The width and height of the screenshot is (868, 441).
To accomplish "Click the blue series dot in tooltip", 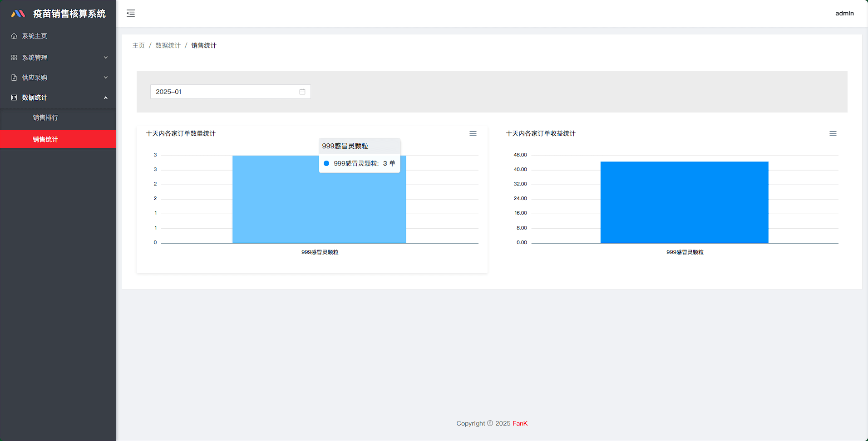I will click(326, 163).
